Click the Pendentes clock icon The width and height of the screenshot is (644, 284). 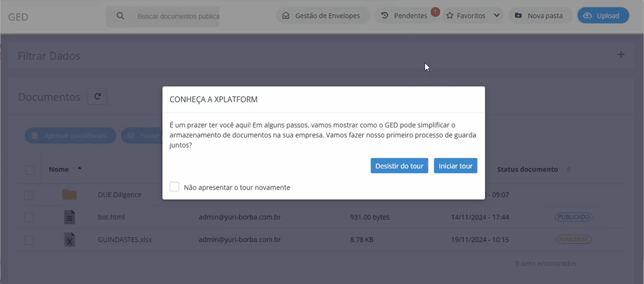[x=385, y=16]
